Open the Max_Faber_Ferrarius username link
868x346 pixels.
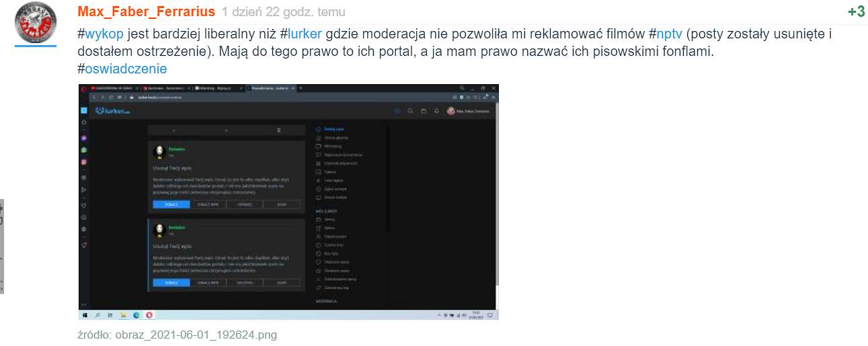(146, 11)
